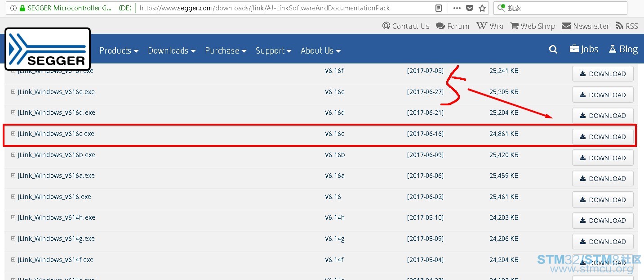The image size is (644, 280).
Task: Click the V6.16c version cell
Action: (334, 134)
